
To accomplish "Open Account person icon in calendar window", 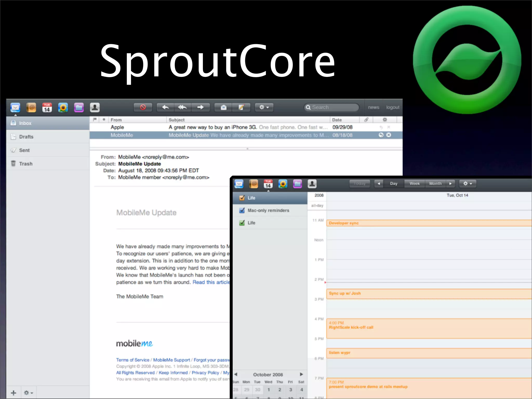I will [312, 184].
